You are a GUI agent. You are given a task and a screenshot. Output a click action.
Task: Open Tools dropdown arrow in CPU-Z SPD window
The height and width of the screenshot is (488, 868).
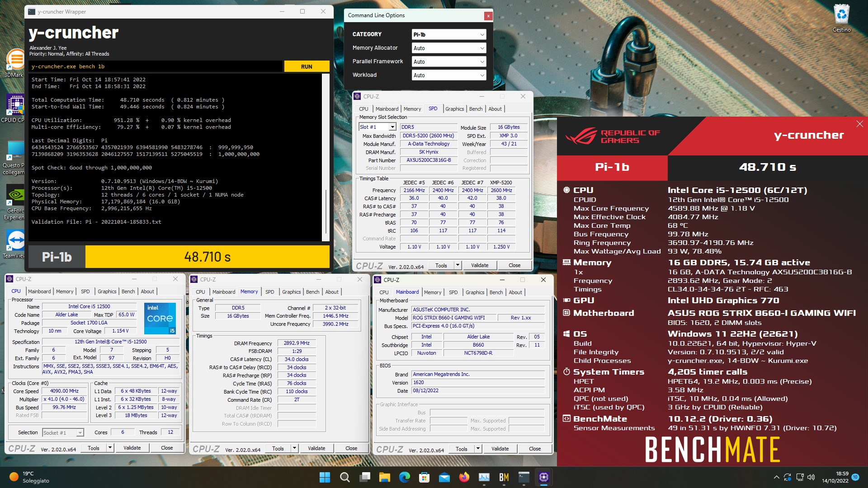click(x=458, y=265)
